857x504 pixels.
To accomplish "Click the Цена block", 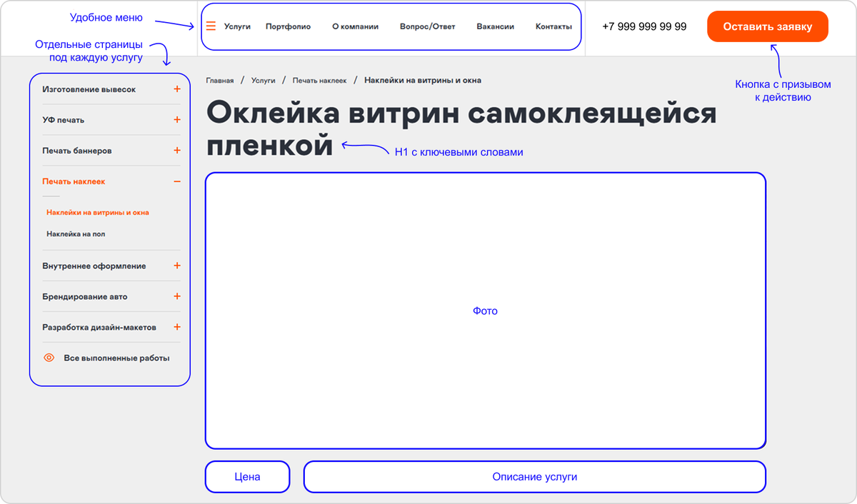I will [247, 477].
